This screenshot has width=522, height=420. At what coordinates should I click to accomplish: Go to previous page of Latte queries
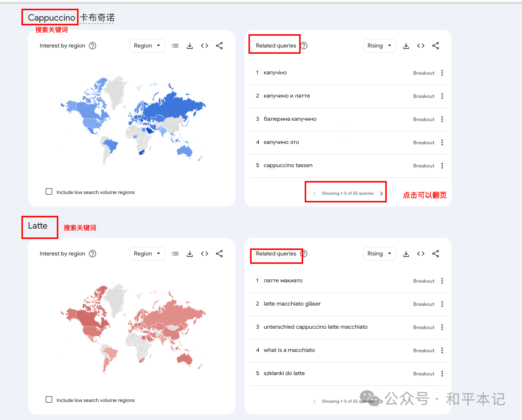click(315, 402)
